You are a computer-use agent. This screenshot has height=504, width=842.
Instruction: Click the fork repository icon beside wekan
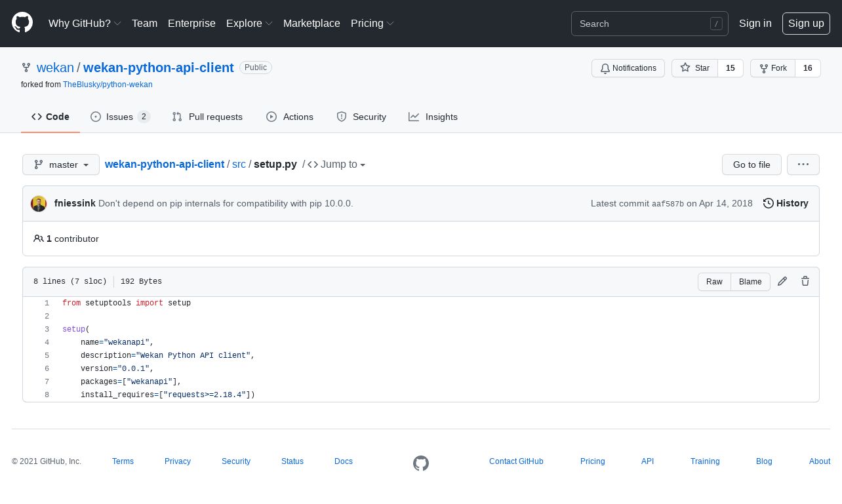point(26,68)
